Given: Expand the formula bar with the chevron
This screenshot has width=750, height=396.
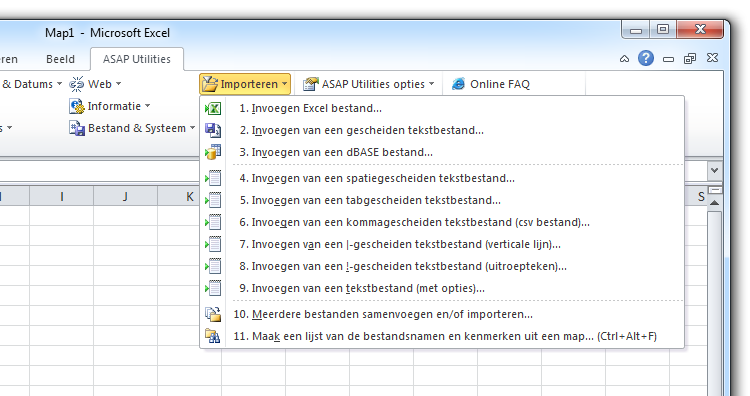Looking at the screenshot, I should [714, 171].
